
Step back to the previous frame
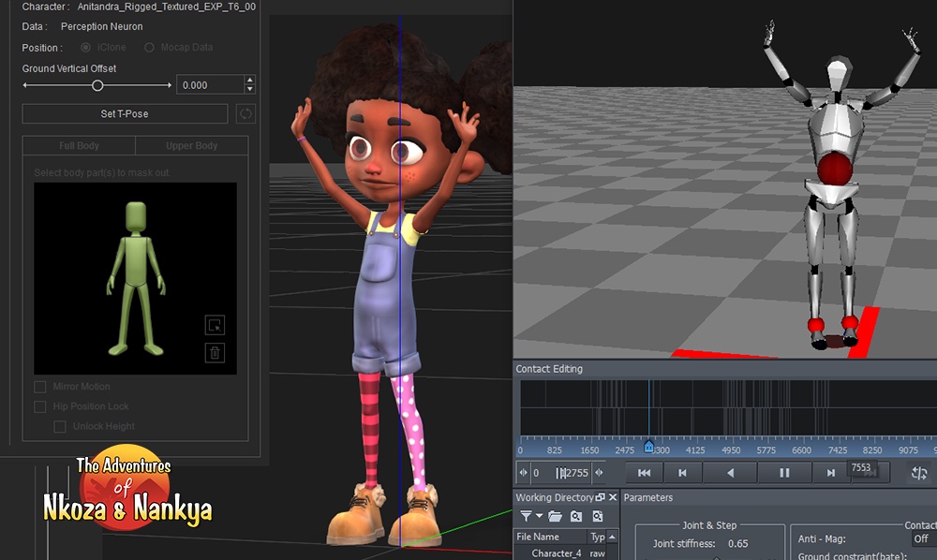coord(683,474)
